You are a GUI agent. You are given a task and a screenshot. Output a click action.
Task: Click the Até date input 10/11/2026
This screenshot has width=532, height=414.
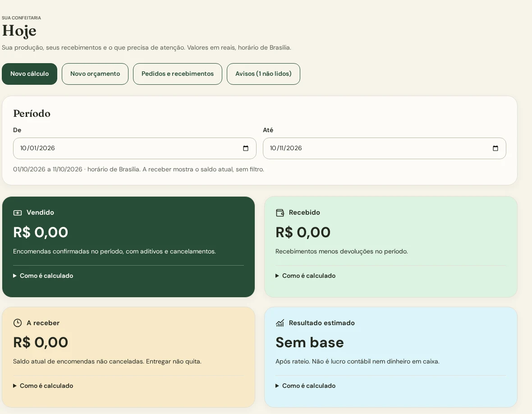385,148
